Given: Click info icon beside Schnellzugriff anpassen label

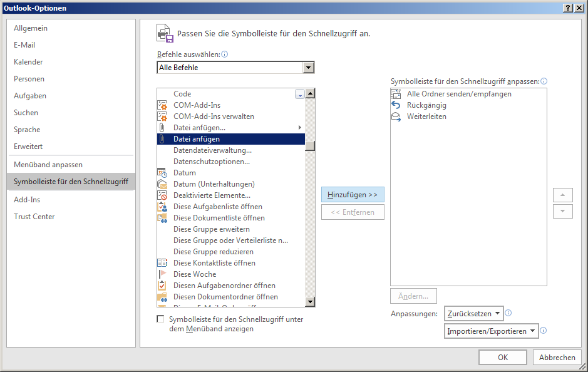Looking at the screenshot, I should point(544,81).
